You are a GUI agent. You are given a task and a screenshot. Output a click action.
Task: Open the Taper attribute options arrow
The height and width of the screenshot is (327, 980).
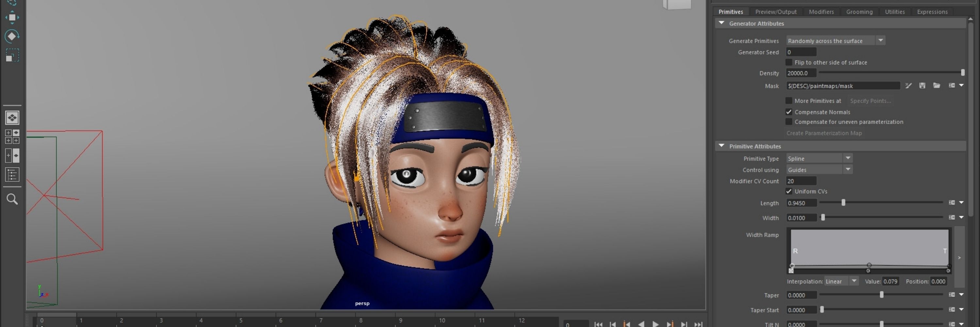(961, 295)
